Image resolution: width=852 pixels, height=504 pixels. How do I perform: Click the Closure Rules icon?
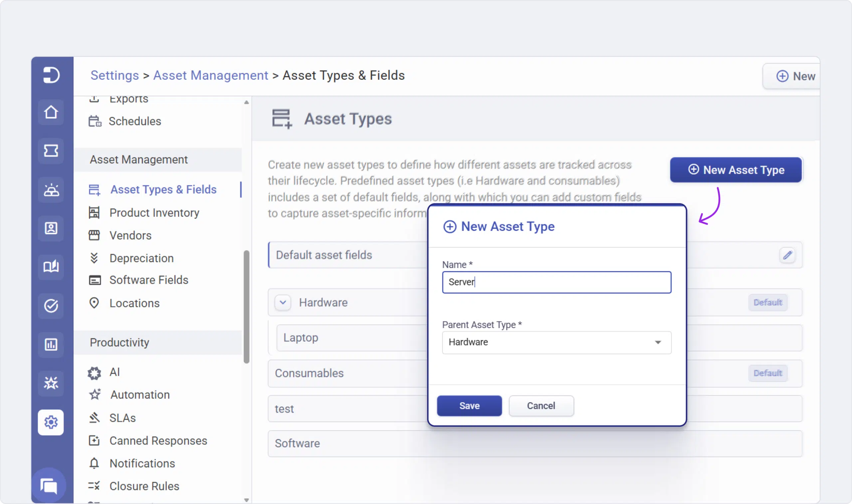click(94, 486)
